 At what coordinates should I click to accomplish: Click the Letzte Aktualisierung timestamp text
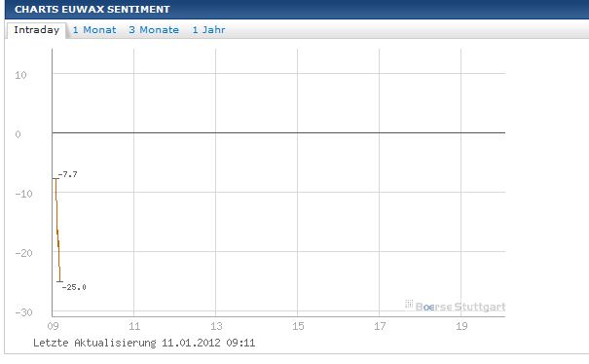click(x=144, y=343)
